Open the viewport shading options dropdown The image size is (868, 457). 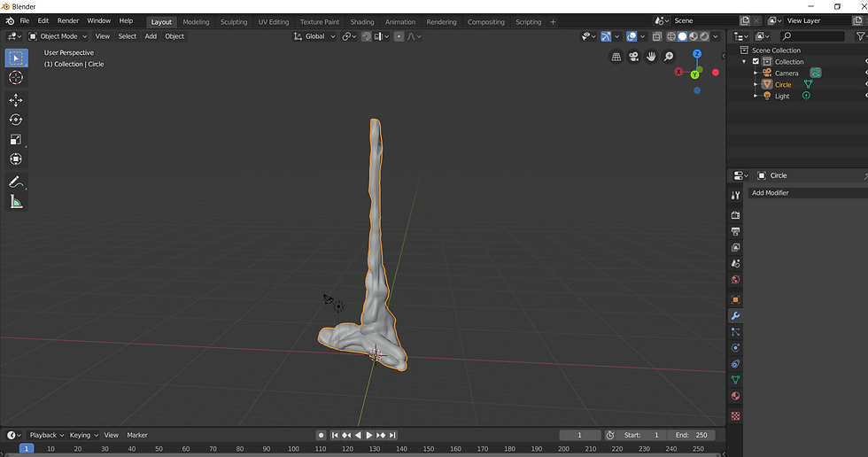tap(716, 36)
